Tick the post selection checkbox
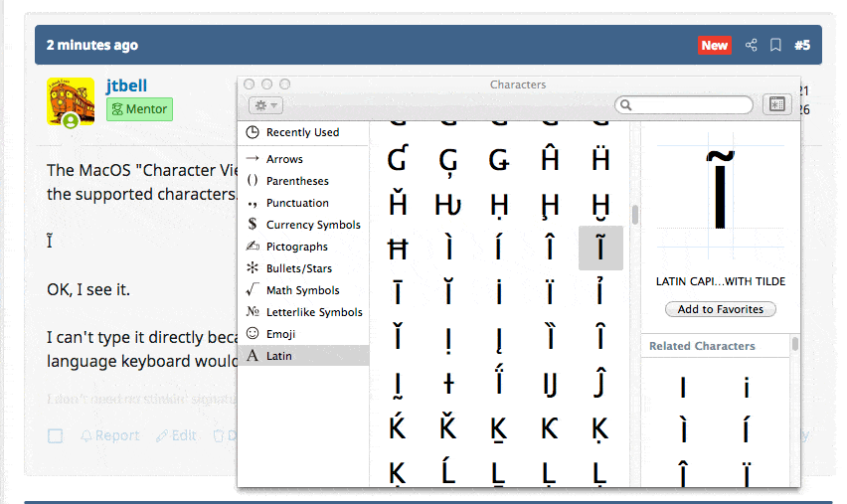Viewport: 847px width, 504px height. (56, 436)
